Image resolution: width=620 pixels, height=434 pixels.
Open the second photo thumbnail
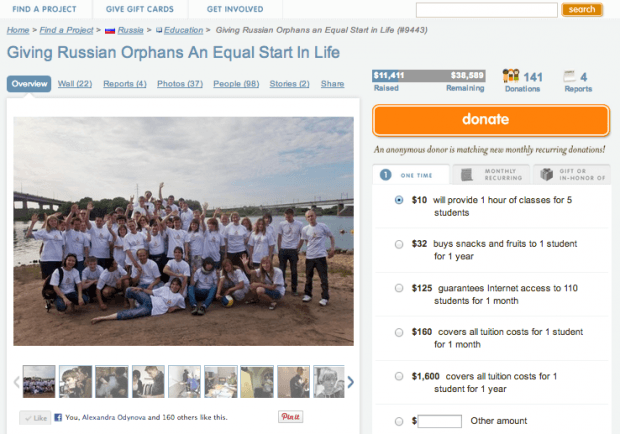(x=75, y=381)
